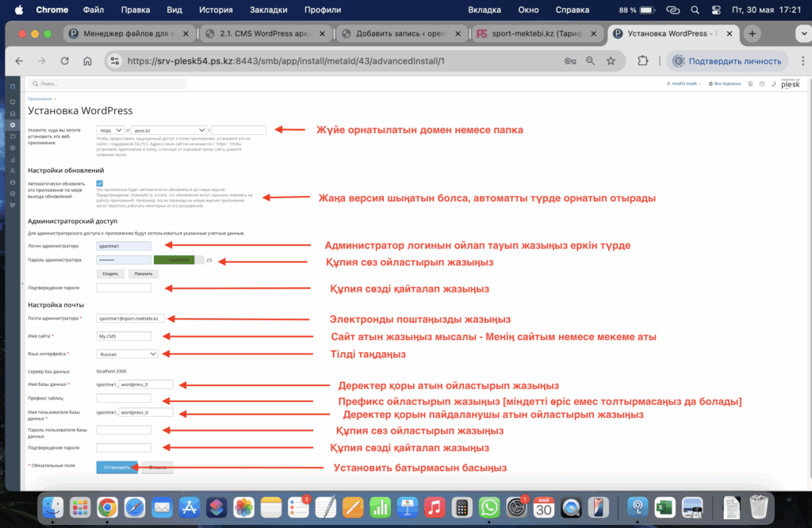Viewport: 812px width, 528px height.
Task: Click the zoom magnifier icon in address bar
Action: (590, 61)
